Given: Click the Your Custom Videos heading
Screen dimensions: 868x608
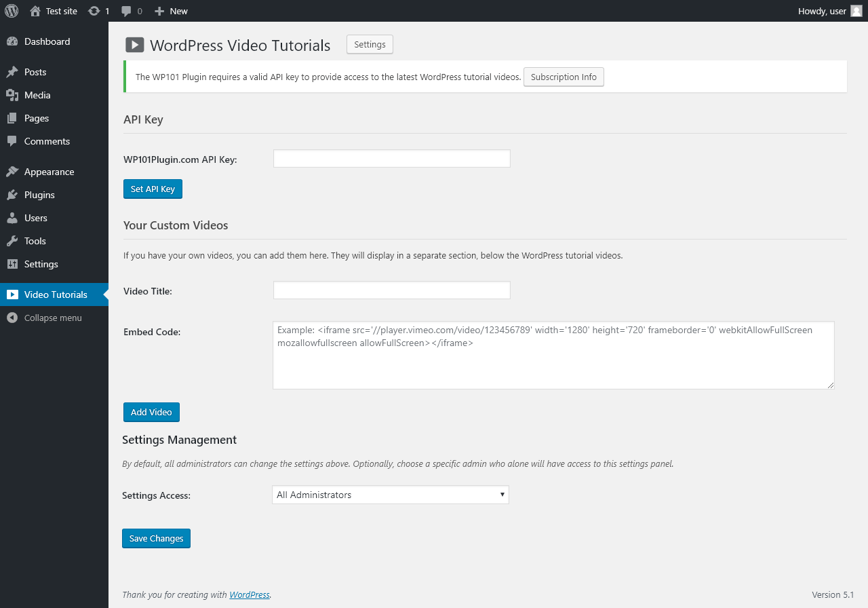Looking at the screenshot, I should [176, 225].
